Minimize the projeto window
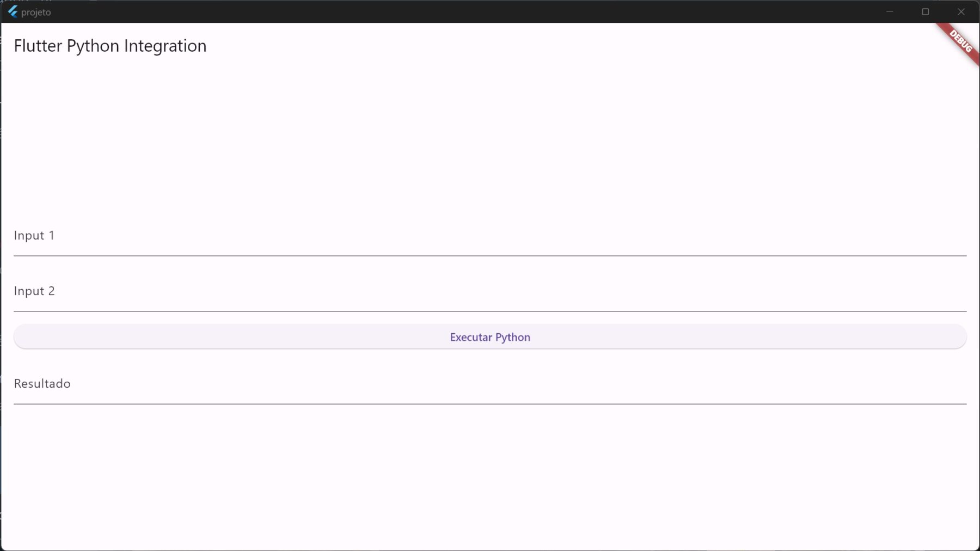This screenshot has width=980, height=551. (x=890, y=11)
